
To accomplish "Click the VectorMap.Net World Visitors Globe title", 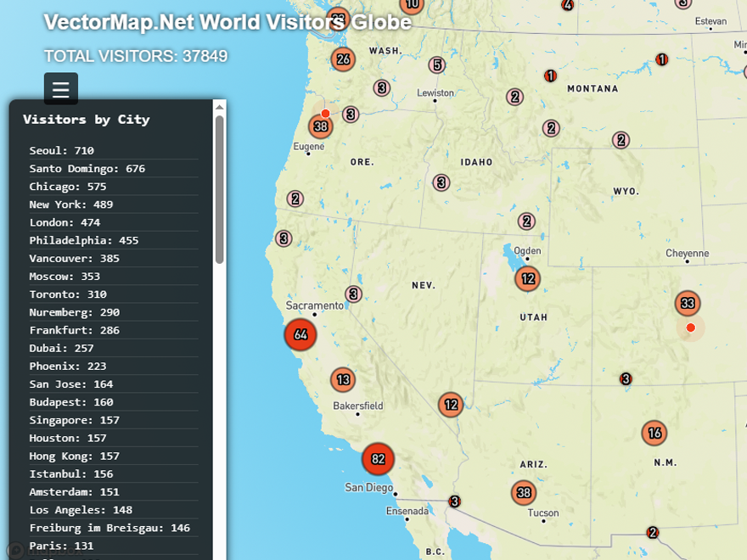I will (x=227, y=22).
